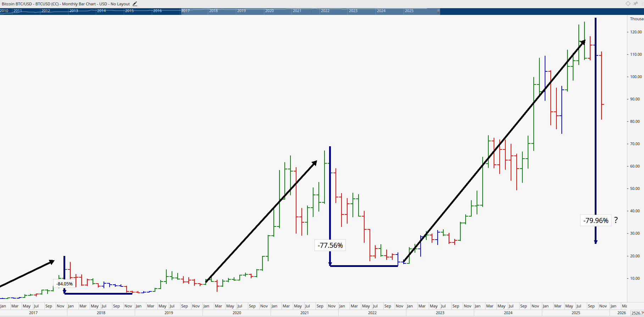Click the 90.00 price axis label
Image resolution: width=644 pixels, height=317 pixels.
(x=635, y=99)
